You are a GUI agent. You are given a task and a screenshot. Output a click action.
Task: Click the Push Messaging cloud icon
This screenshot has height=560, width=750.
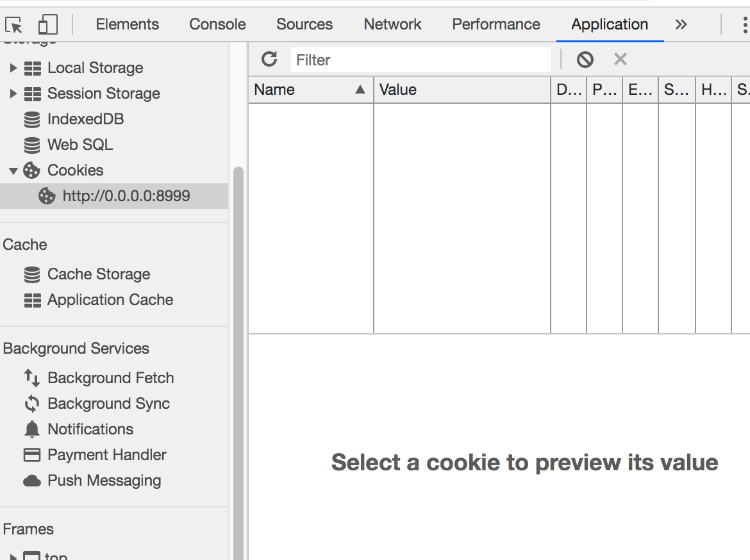pyautogui.click(x=32, y=481)
